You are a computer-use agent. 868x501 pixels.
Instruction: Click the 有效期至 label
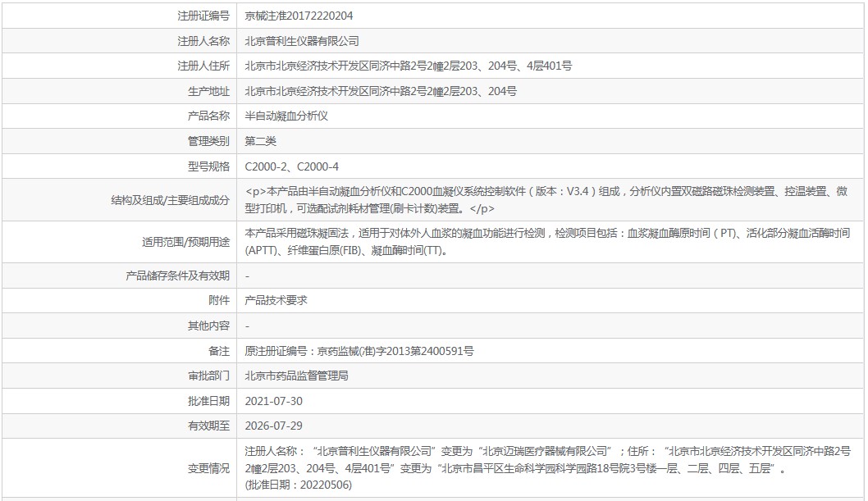(x=208, y=426)
